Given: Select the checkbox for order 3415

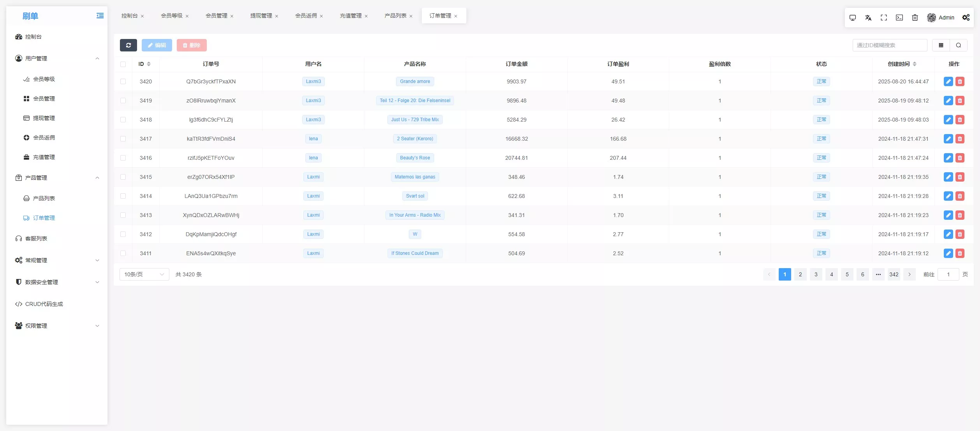Looking at the screenshot, I should pyautogui.click(x=123, y=177).
